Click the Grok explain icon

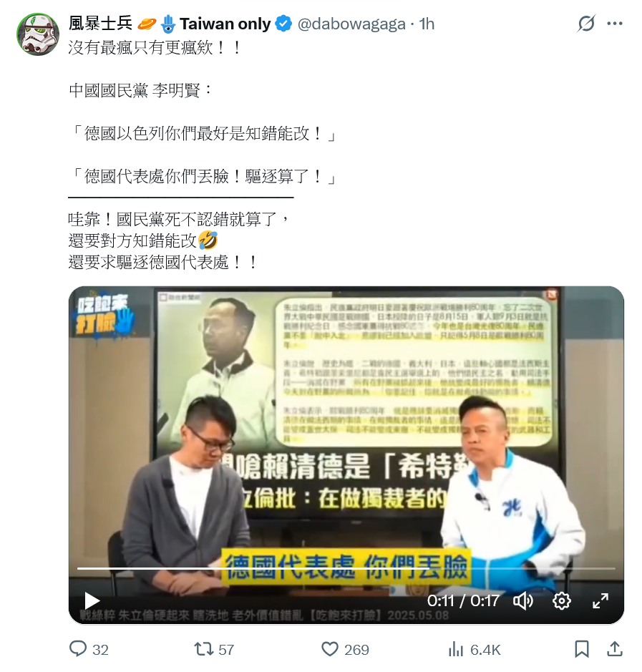coord(585,24)
